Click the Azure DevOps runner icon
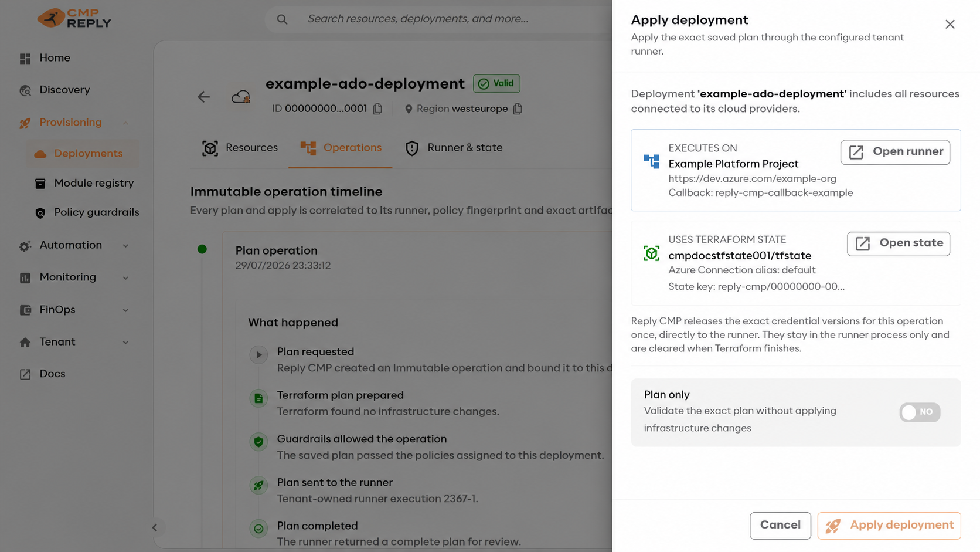Image resolution: width=980 pixels, height=552 pixels. point(651,161)
